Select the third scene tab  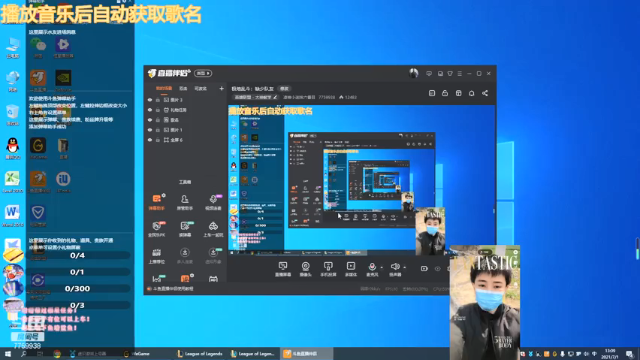200,89
